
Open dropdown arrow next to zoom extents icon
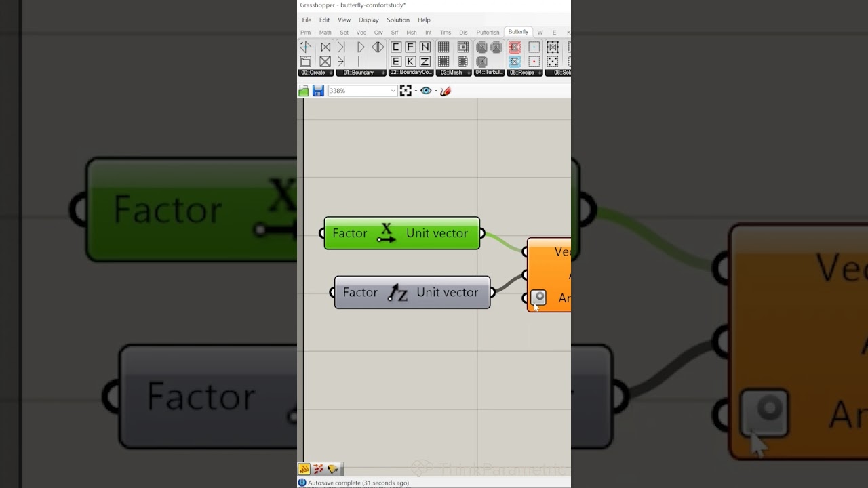tap(415, 91)
